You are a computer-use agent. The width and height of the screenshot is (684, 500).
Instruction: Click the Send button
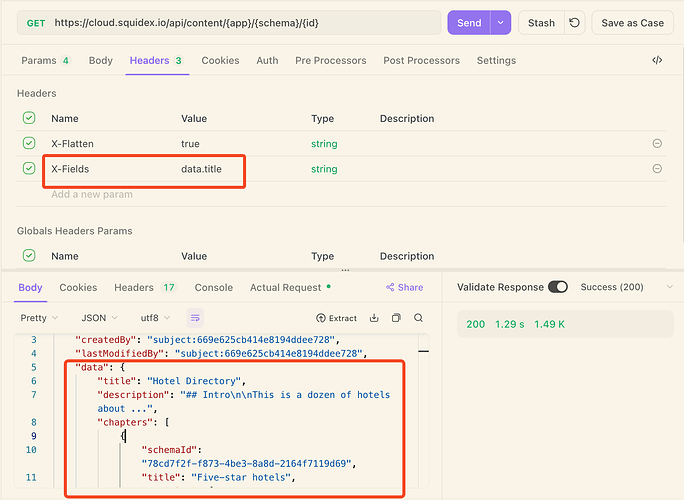[469, 23]
